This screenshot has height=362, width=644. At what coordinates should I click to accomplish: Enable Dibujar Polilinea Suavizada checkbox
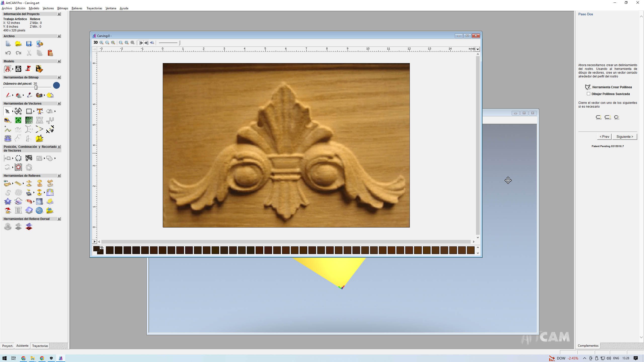point(588,94)
